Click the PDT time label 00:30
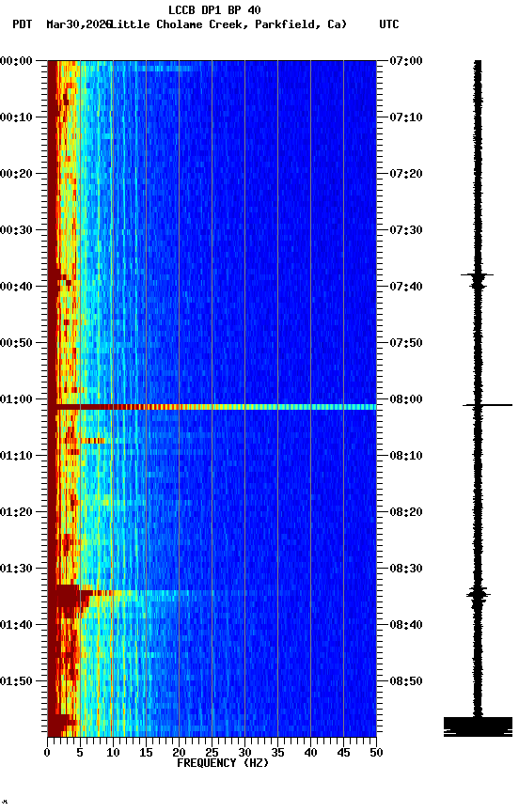Image resolution: width=519 pixels, height=812 pixels. [16, 230]
